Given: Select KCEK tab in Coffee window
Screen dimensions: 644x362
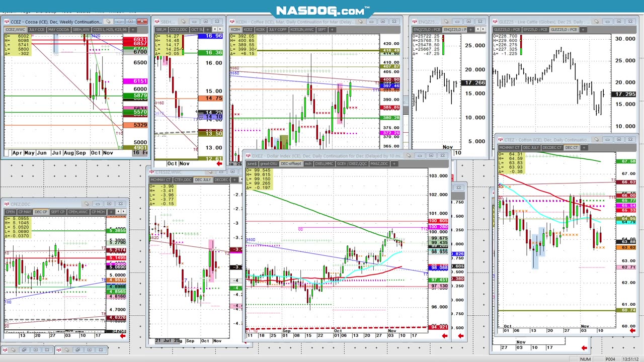Looking at the screenshot, I should point(260,29).
